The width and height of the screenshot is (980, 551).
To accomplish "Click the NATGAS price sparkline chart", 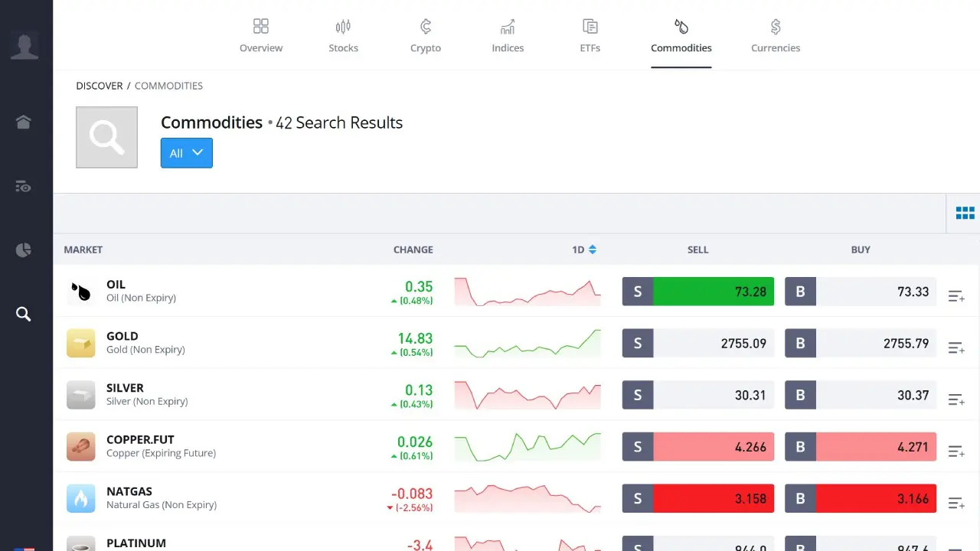I will [527, 498].
